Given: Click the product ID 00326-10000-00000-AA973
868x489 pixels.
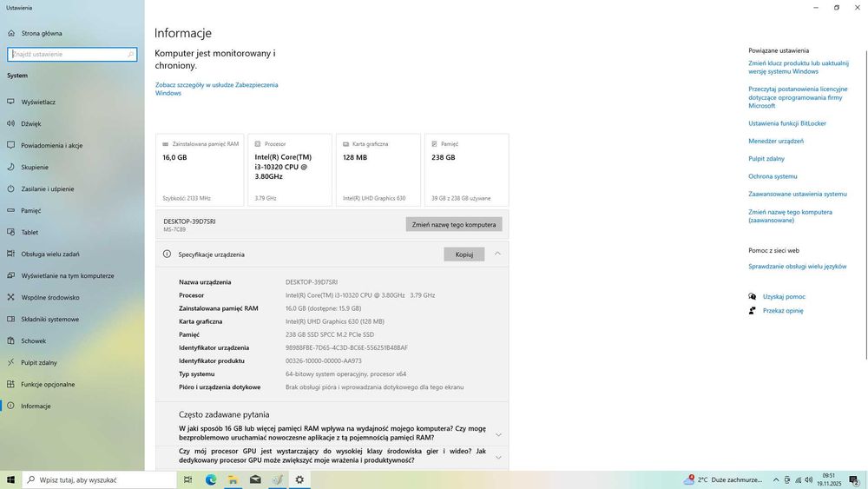Looking at the screenshot, I should [323, 360].
